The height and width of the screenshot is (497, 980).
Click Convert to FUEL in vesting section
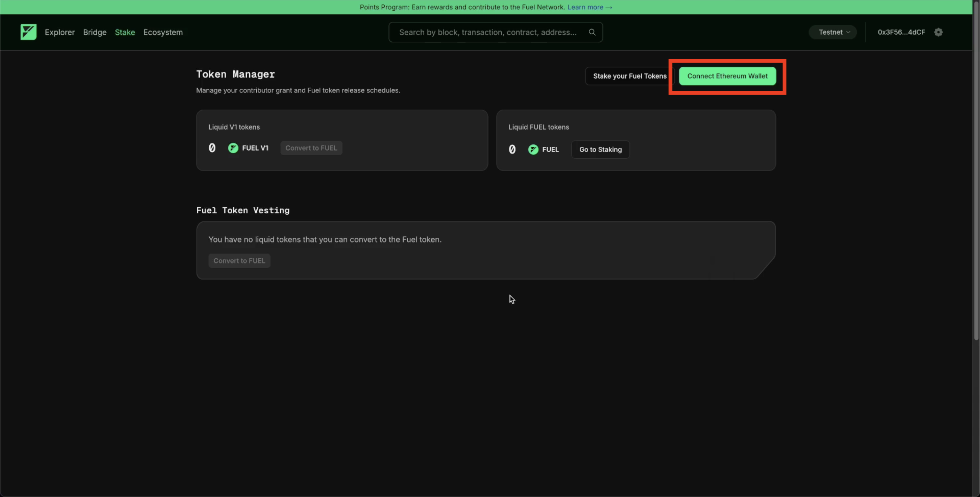(x=239, y=261)
